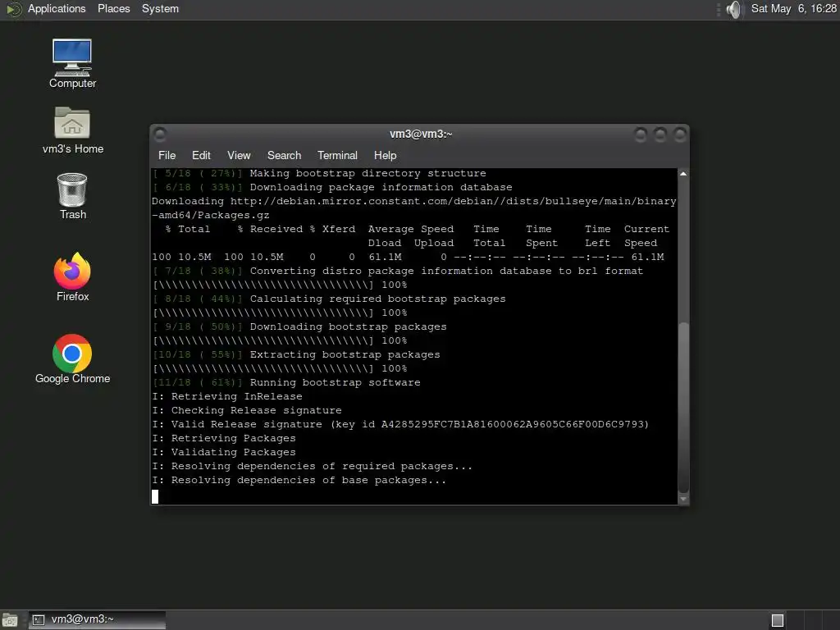Click the clock showing Sat May 6, 16:28
The width and height of the screenshot is (840, 630).
tap(793, 8)
